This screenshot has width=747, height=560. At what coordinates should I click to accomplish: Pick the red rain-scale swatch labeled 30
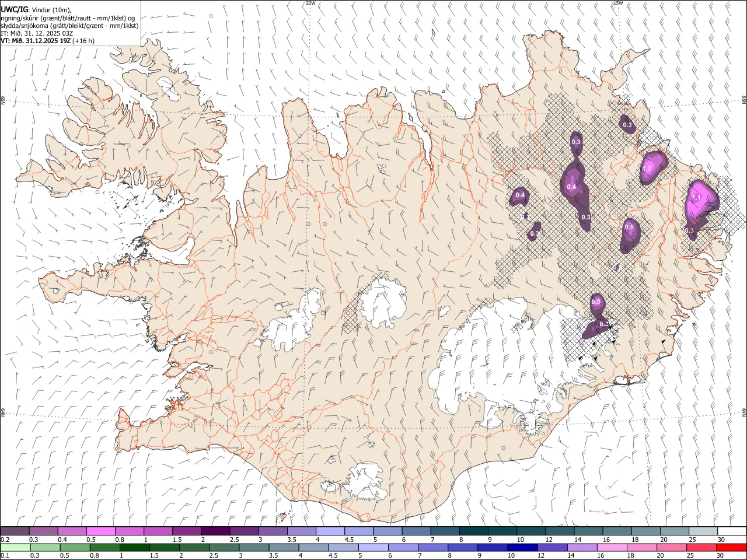point(732,547)
